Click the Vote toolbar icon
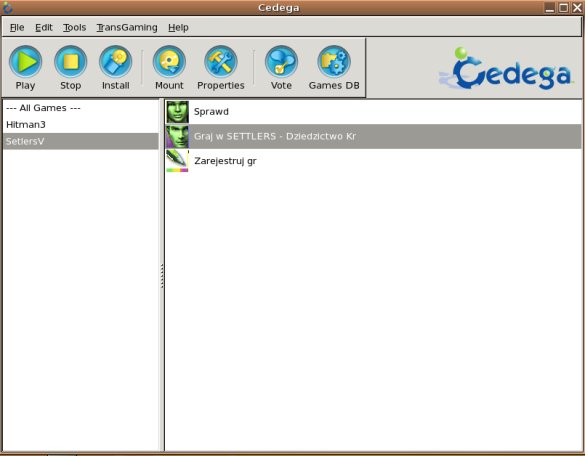The width and height of the screenshot is (585, 456). [281, 62]
